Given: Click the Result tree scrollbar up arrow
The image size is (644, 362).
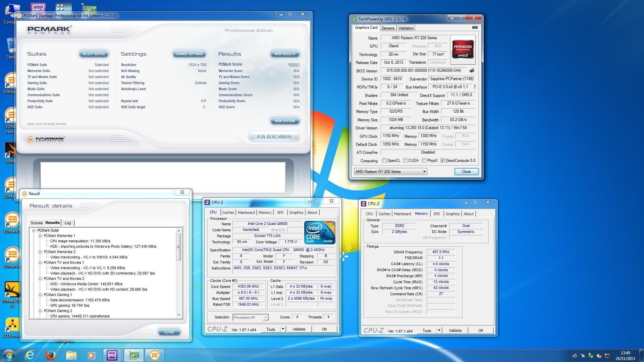Looking at the screenshot, I should tap(179, 231).
